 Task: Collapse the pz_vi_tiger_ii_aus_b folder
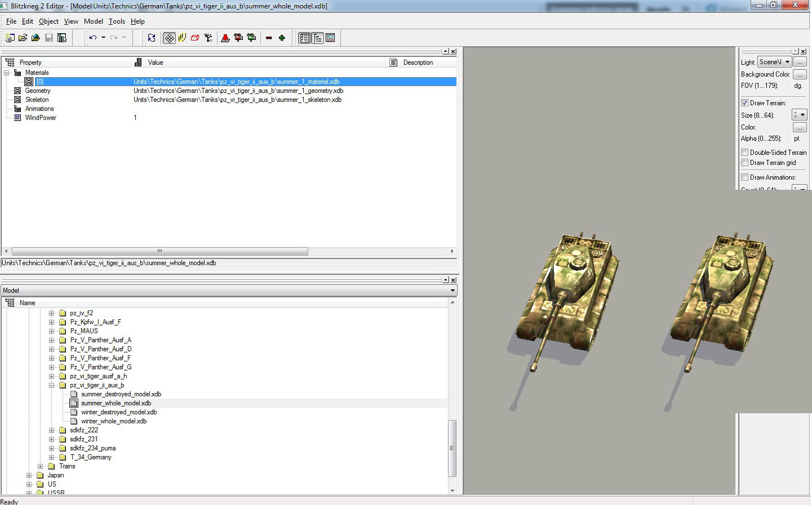pyautogui.click(x=51, y=385)
